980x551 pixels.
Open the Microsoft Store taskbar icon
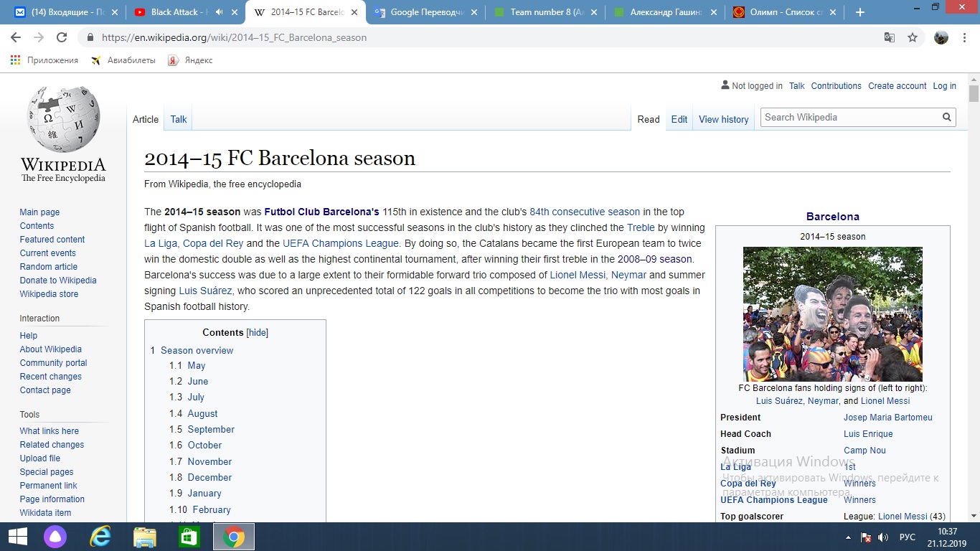pos(189,537)
